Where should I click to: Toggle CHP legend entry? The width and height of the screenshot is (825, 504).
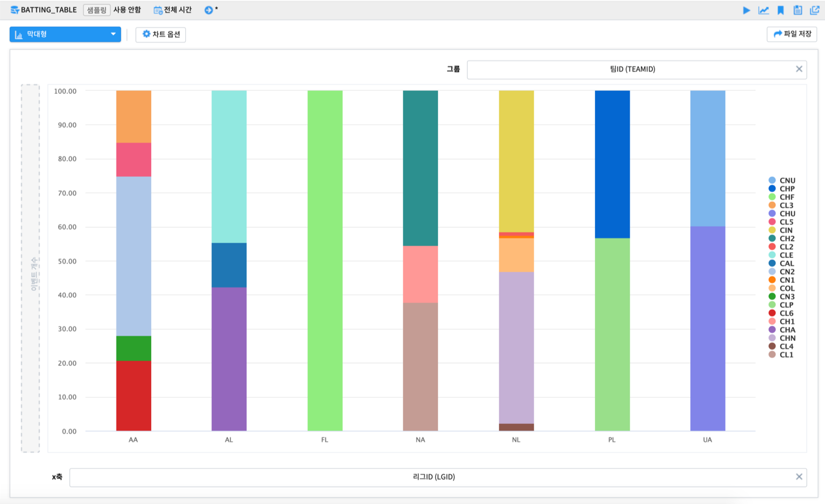(x=782, y=189)
